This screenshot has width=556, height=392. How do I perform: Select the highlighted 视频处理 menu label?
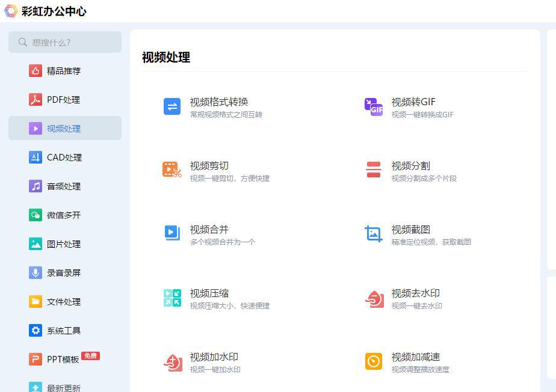[x=64, y=128]
